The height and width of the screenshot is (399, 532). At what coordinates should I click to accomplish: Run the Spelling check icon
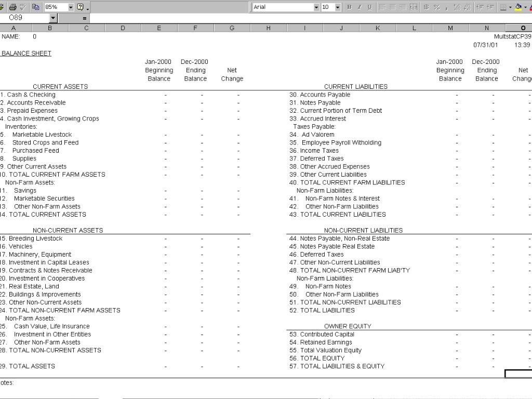point(23,7)
